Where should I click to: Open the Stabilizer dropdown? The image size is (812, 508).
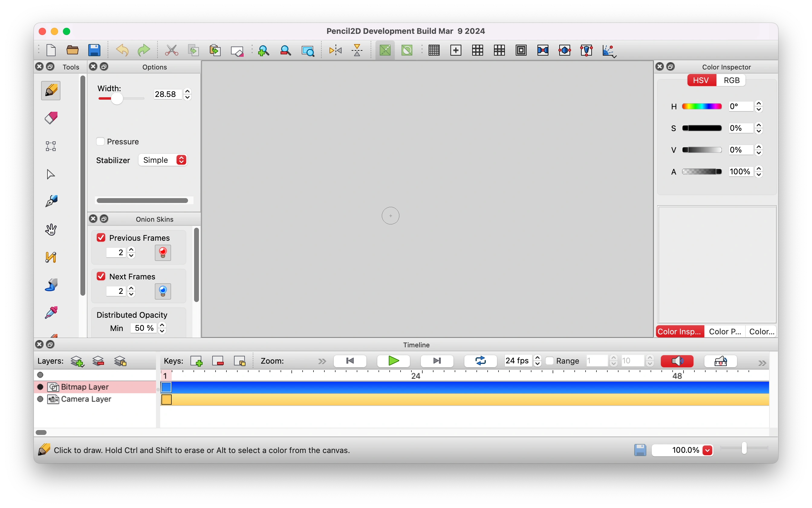tap(163, 160)
